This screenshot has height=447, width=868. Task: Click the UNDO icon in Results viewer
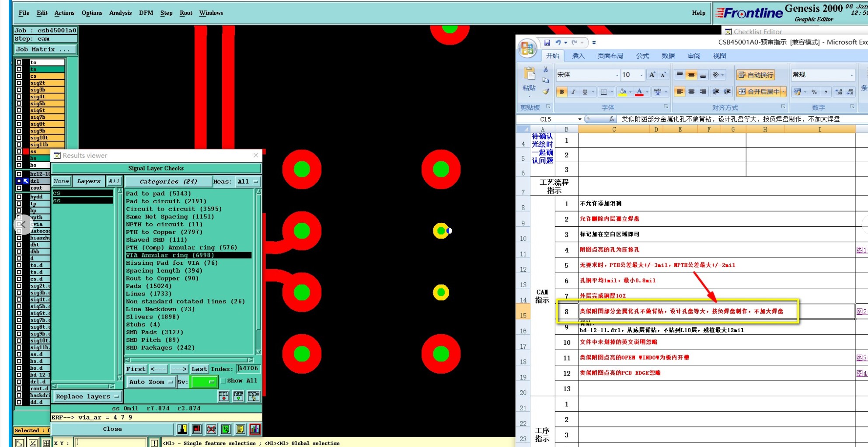(254, 396)
